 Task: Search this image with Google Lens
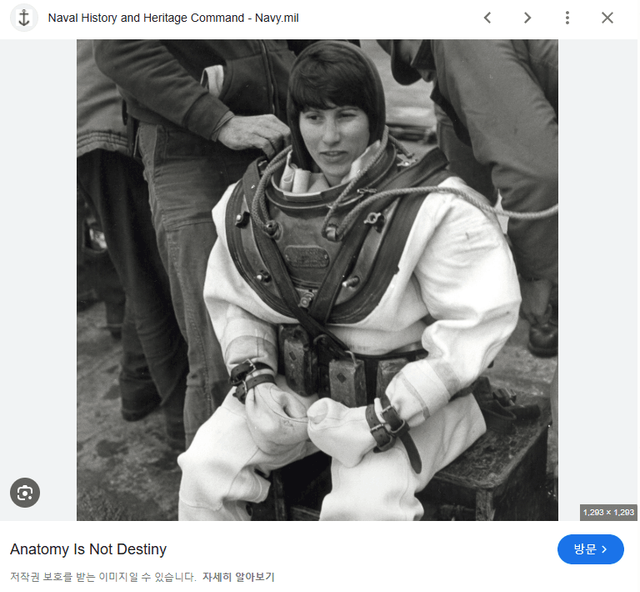(x=25, y=492)
